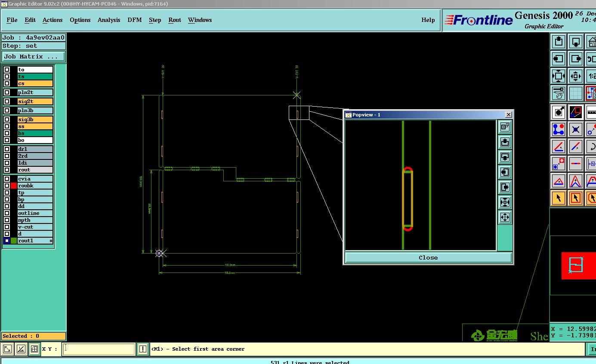Screen dimensions: 596x364
Task: Select the small red triangle tool
Action: (559, 181)
